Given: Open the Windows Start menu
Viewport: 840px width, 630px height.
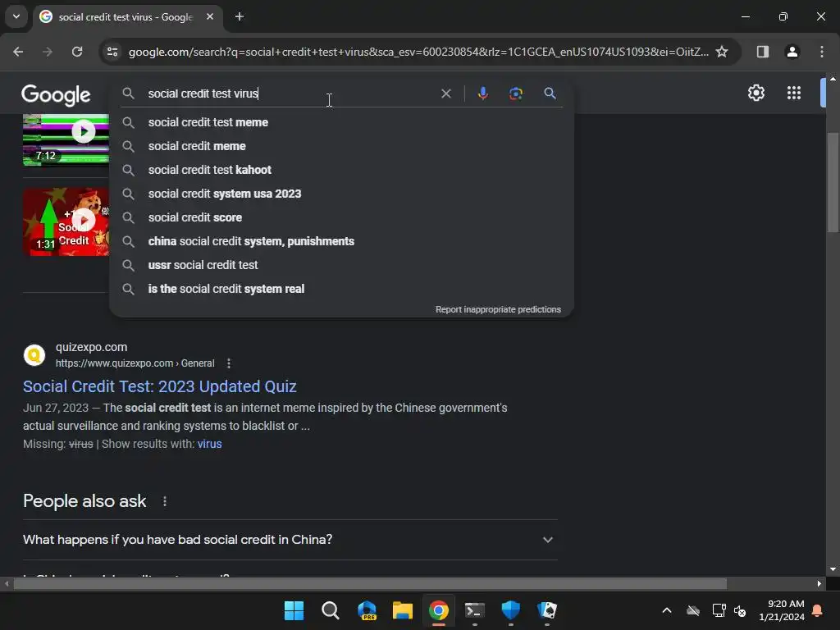Looking at the screenshot, I should (294, 610).
